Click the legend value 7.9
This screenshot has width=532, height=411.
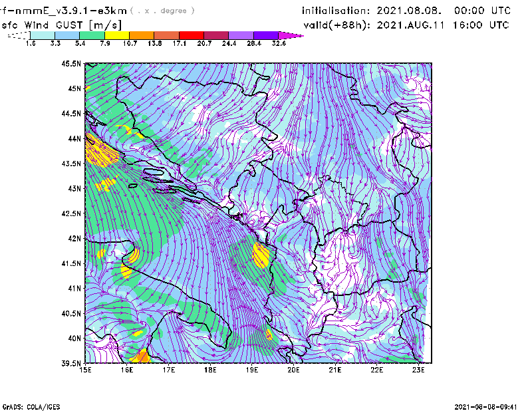105,43
